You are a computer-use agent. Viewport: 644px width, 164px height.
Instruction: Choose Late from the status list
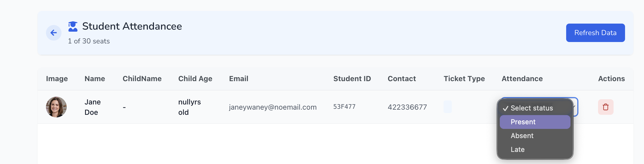(x=535, y=150)
